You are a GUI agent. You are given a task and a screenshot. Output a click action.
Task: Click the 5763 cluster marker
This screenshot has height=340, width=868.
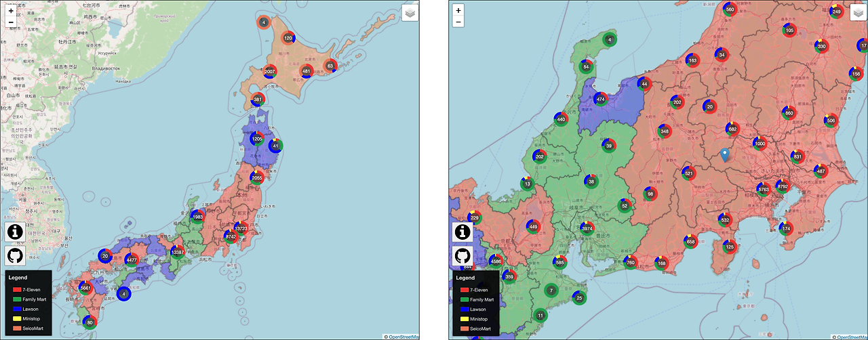(x=764, y=190)
